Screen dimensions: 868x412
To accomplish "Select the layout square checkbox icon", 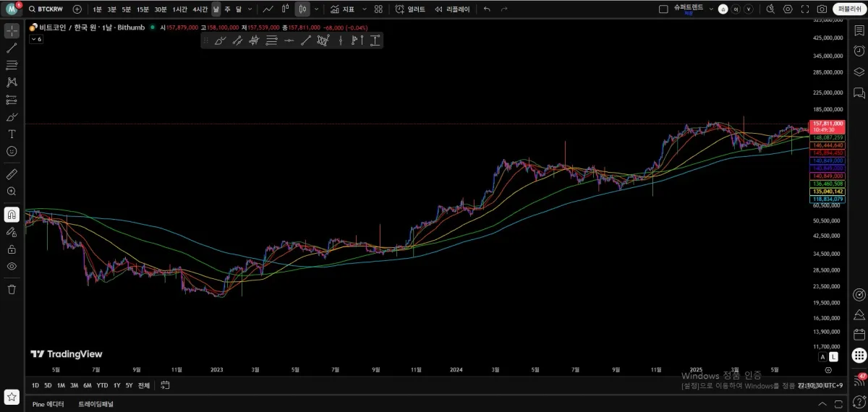I will tap(664, 9).
